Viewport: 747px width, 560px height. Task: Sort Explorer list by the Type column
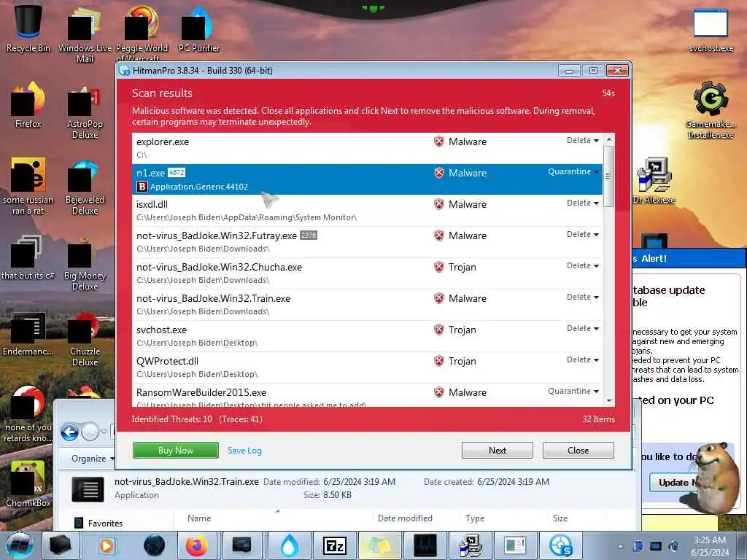(x=503, y=518)
